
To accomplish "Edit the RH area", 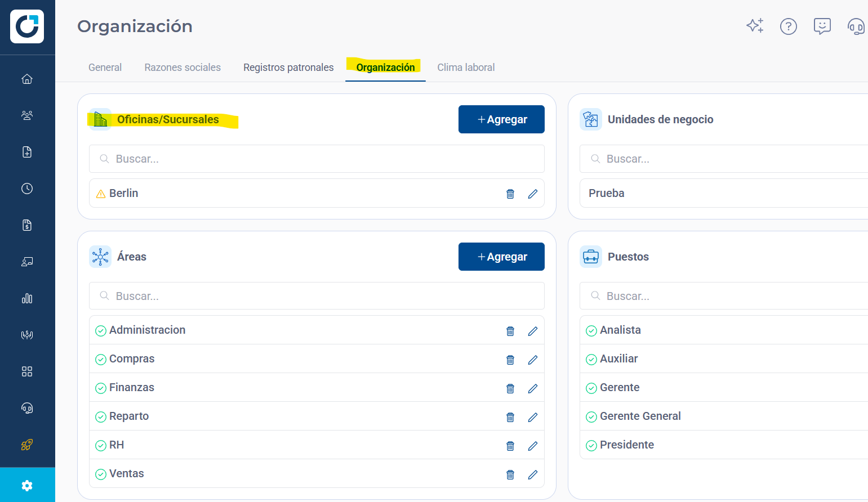I will 533,446.
